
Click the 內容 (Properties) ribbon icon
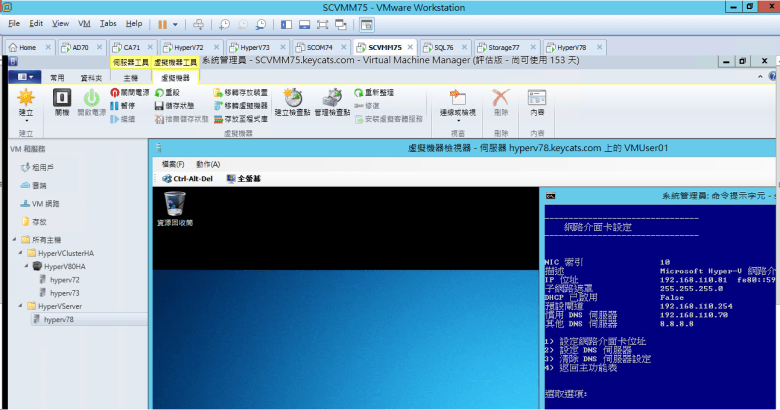[x=537, y=101]
